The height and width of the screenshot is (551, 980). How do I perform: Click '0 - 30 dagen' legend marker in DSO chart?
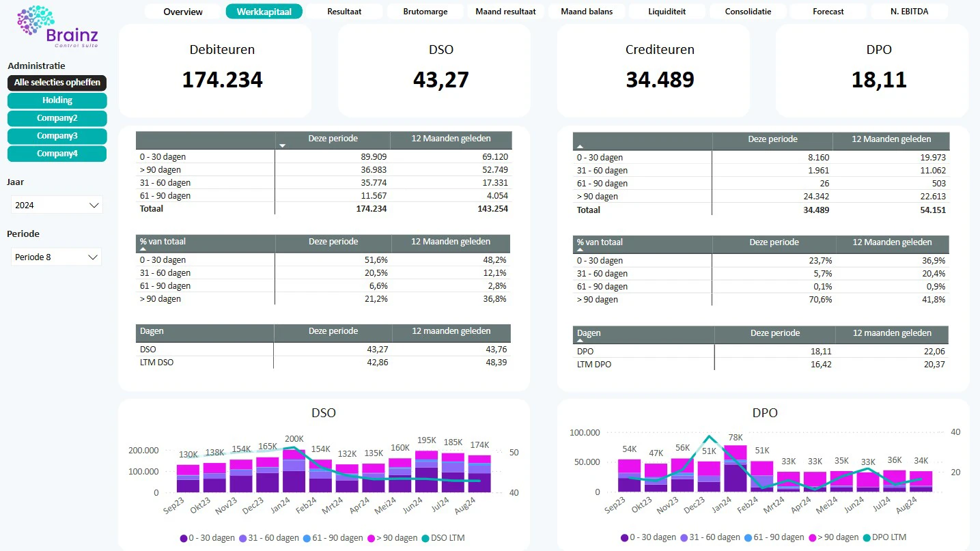184,538
